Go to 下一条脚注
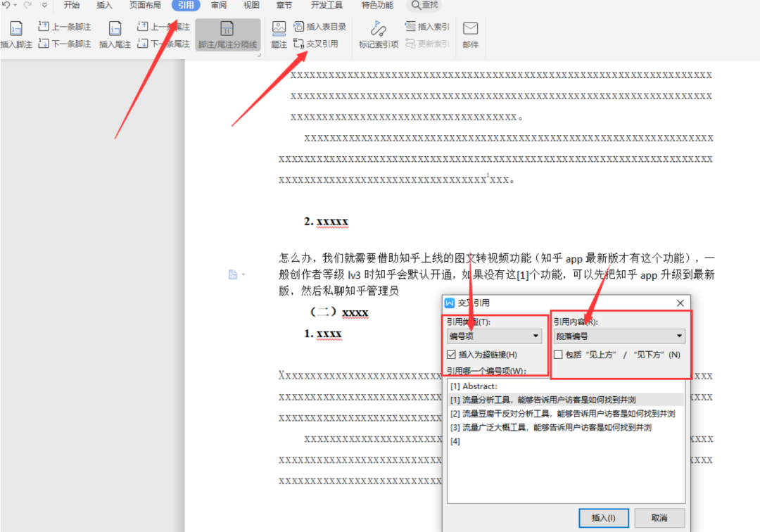760x532 pixels. (x=65, y=44)
